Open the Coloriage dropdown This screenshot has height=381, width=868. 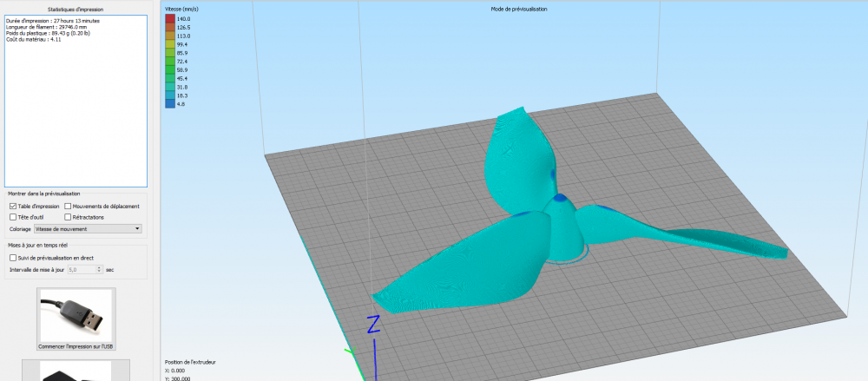click(x=88, y=229)
